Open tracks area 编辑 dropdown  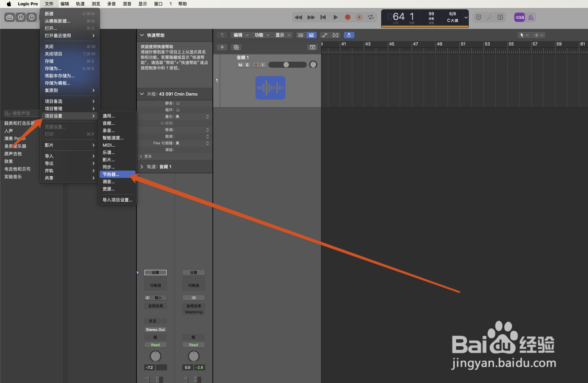(x=241, y=35)
